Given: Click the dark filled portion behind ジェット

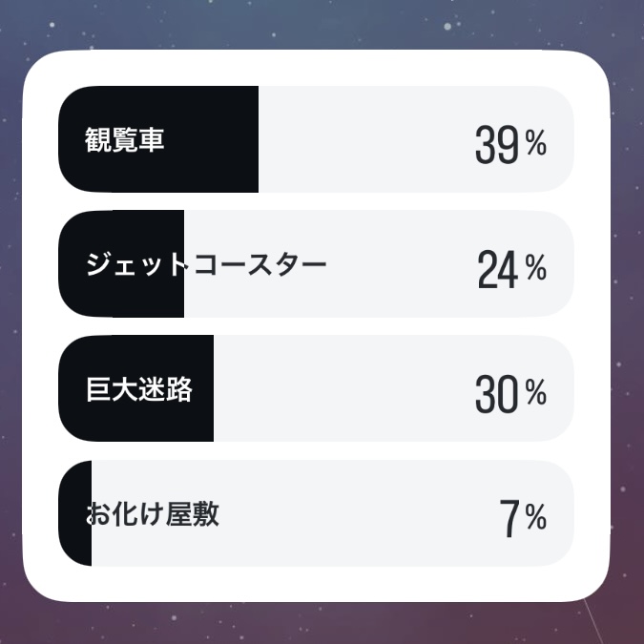Looking at the screenshot, I should pos(121,263).
